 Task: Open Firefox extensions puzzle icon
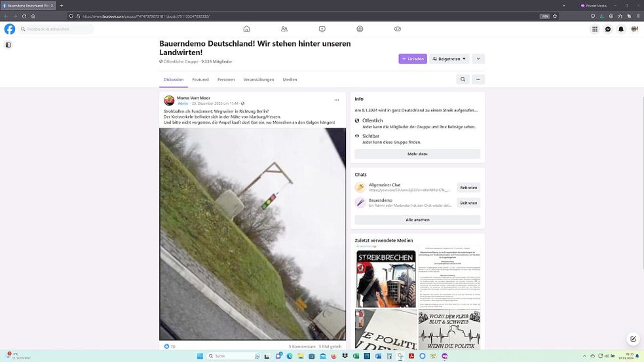620,16
